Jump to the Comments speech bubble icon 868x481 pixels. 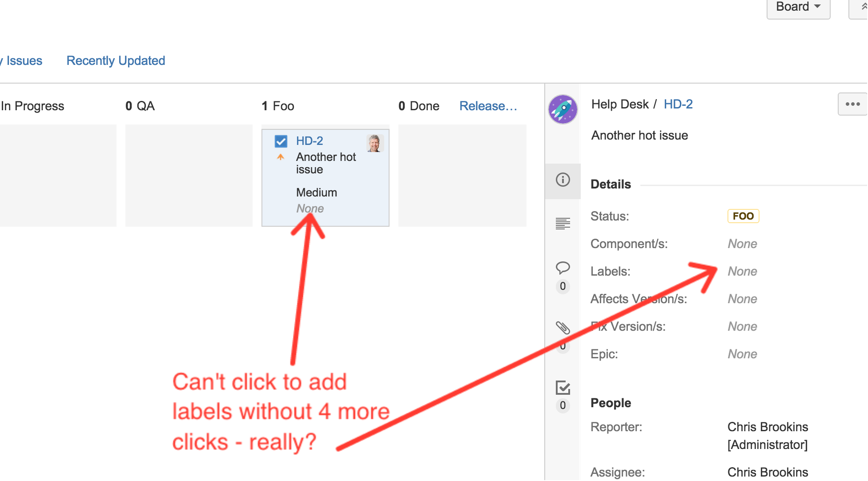[x=563, y=268]
